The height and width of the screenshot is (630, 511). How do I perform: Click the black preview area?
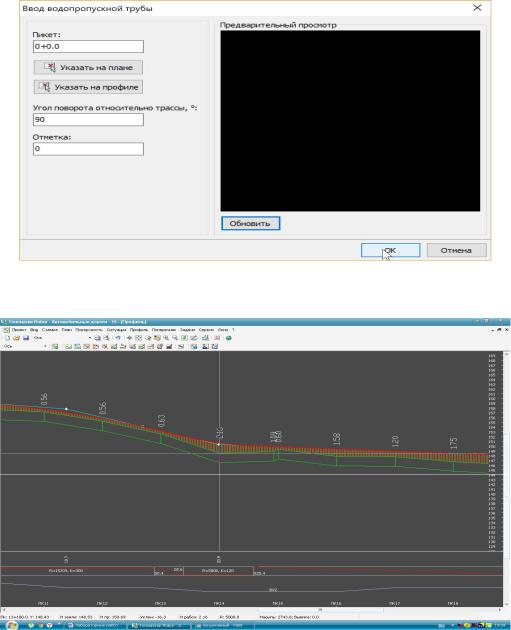[x=350, y=121]
